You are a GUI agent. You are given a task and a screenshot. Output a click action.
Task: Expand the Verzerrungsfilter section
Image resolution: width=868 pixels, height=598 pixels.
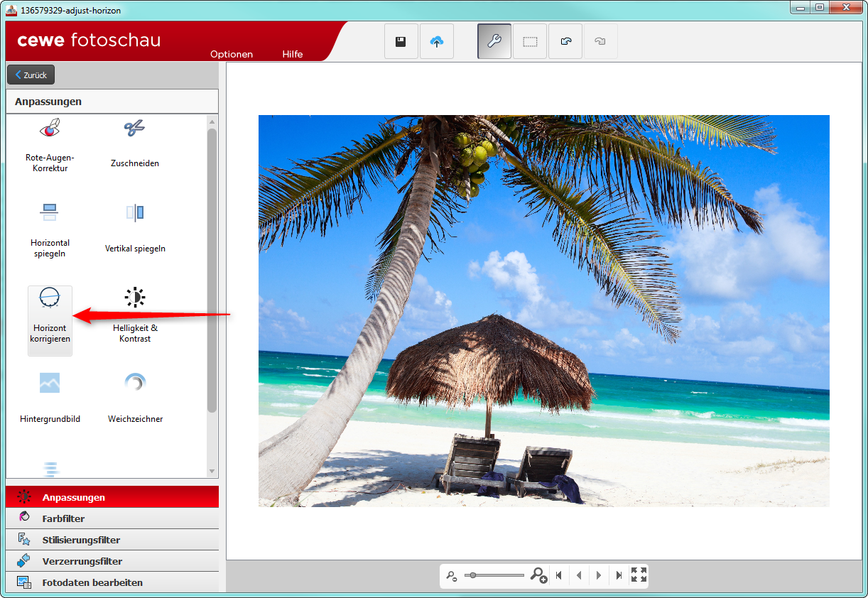click(82, 561)
